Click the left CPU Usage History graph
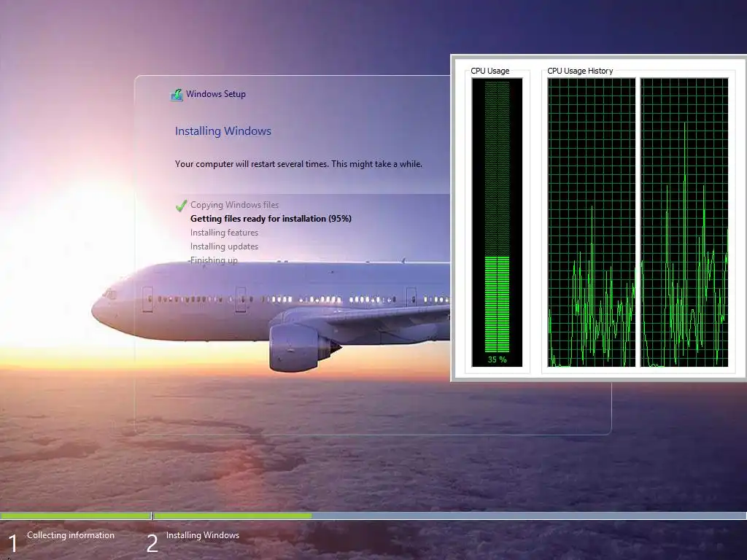 [591, 222]
